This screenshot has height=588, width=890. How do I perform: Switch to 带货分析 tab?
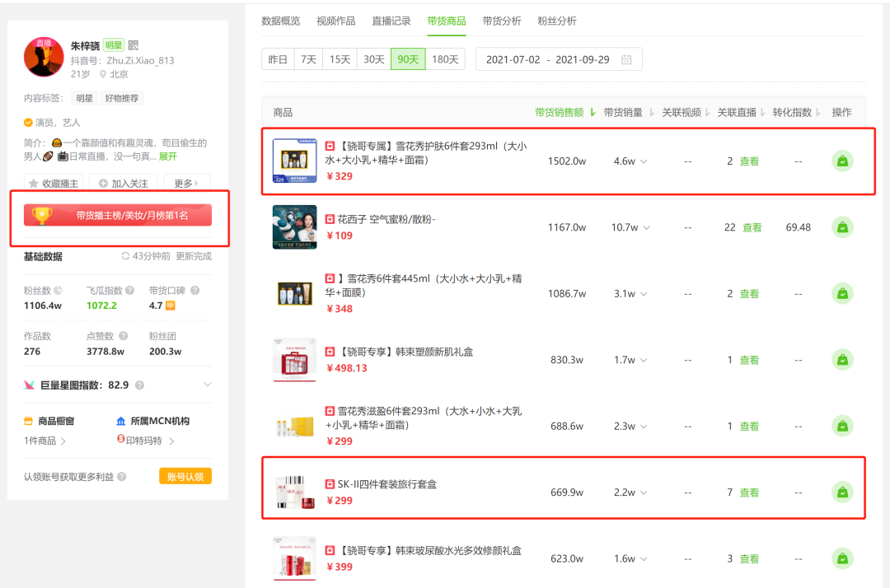click(x=502, y=21)
